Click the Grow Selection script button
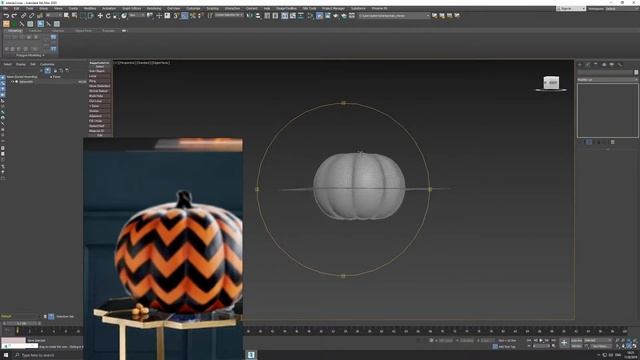Screen dimensions: 640x360 (100, 86)
